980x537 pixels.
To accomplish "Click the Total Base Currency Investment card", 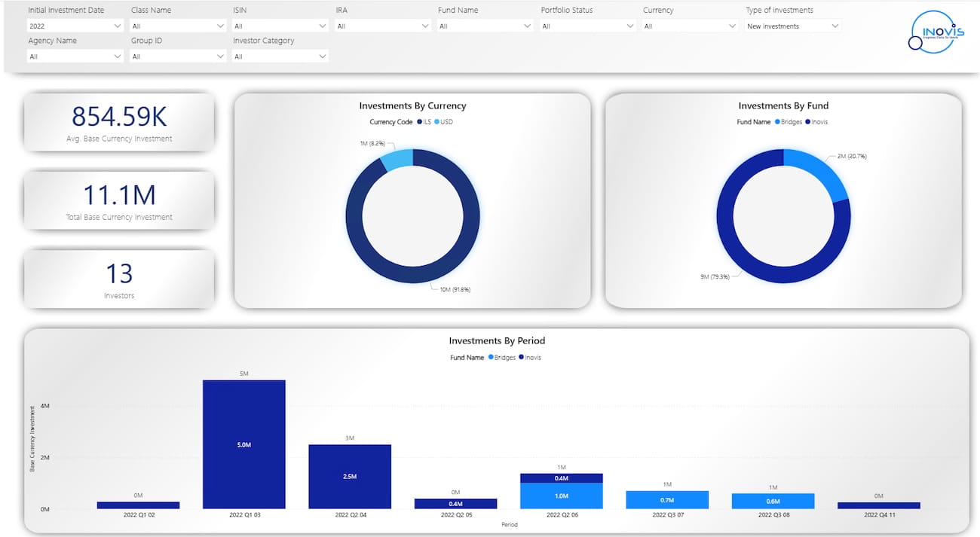I will 119,200.
